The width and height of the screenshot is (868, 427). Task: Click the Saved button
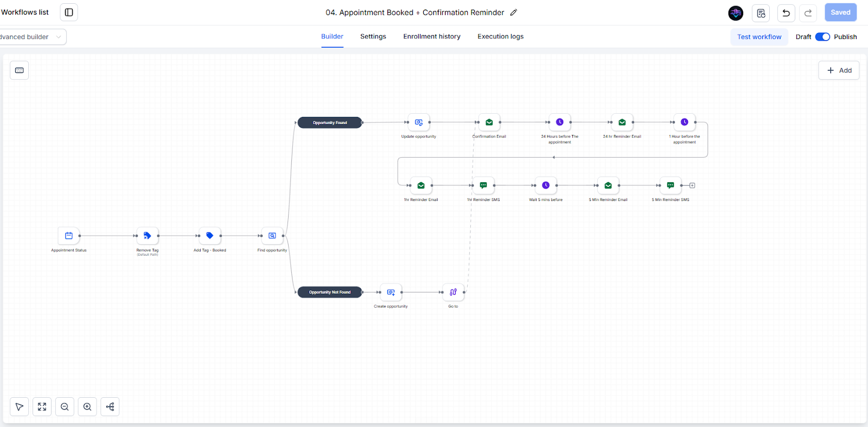pos(840,12)
